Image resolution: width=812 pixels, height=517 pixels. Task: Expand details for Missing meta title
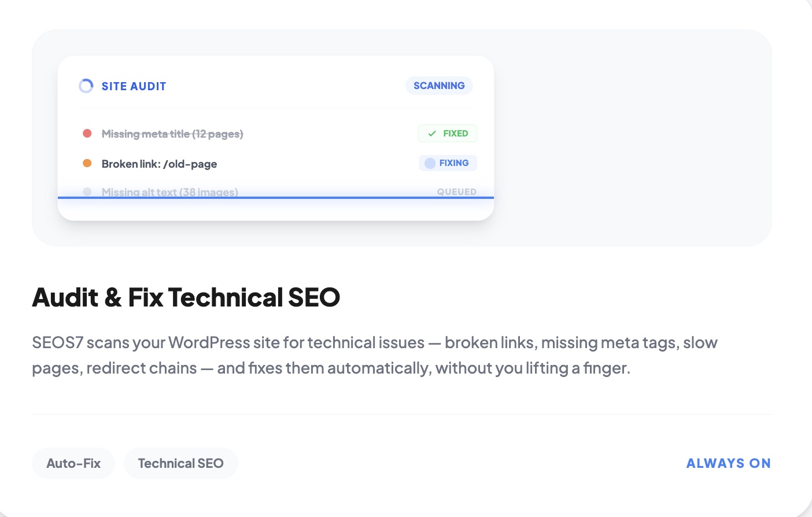[172, 133]
